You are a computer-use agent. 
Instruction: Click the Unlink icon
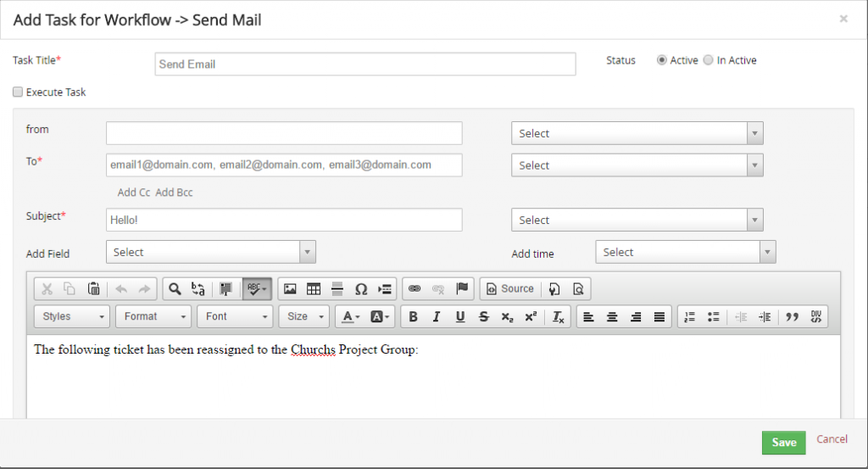coord(438,289)
